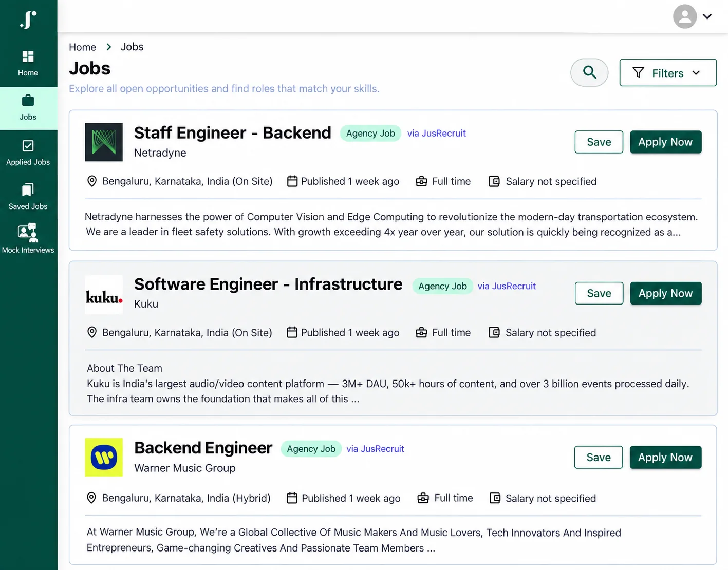The image size is (728, 570).
Task: Click calendar icon on Kuku job card
Action: pos(292,332)
